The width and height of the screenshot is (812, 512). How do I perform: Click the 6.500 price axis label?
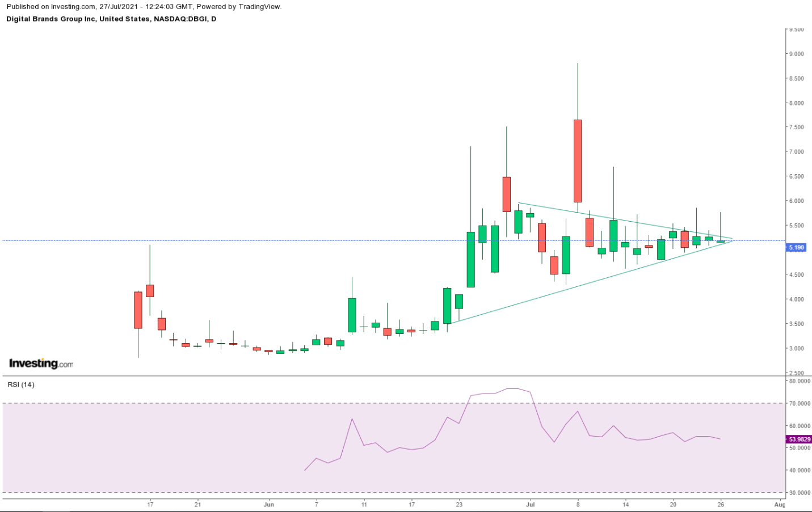click(797, 176)
